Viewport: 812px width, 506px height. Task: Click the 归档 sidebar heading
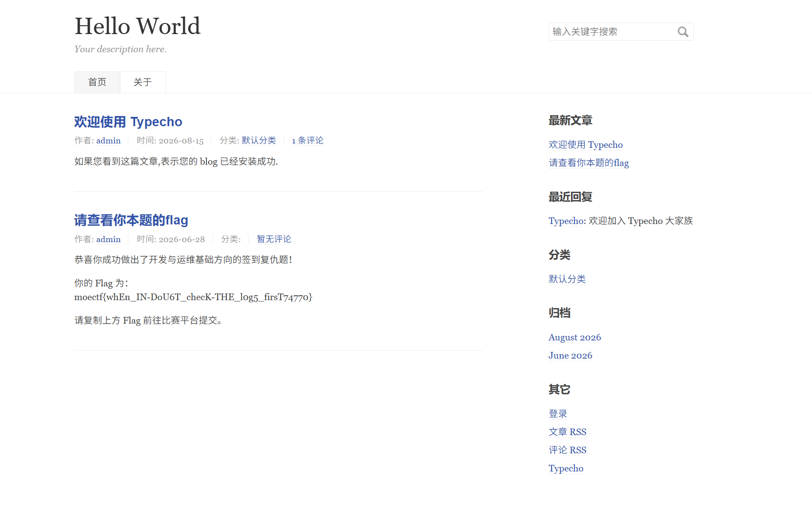coord(559,313)
